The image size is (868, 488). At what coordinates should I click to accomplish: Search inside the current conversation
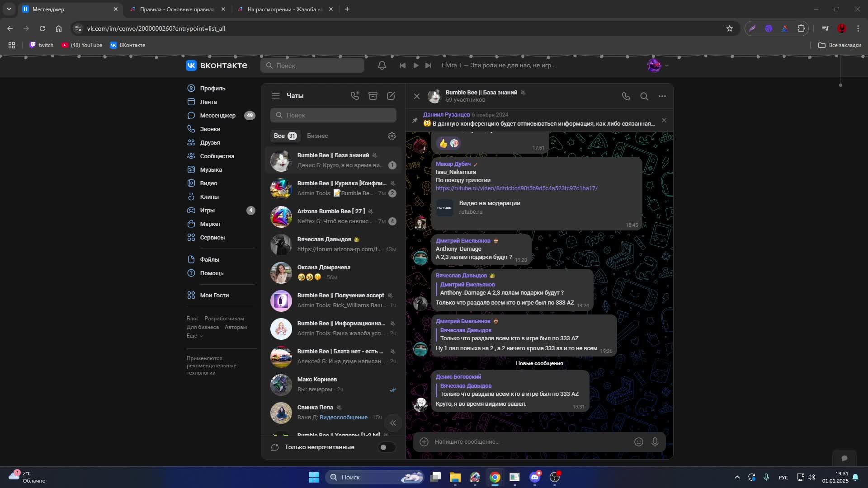tap(644, 96)
